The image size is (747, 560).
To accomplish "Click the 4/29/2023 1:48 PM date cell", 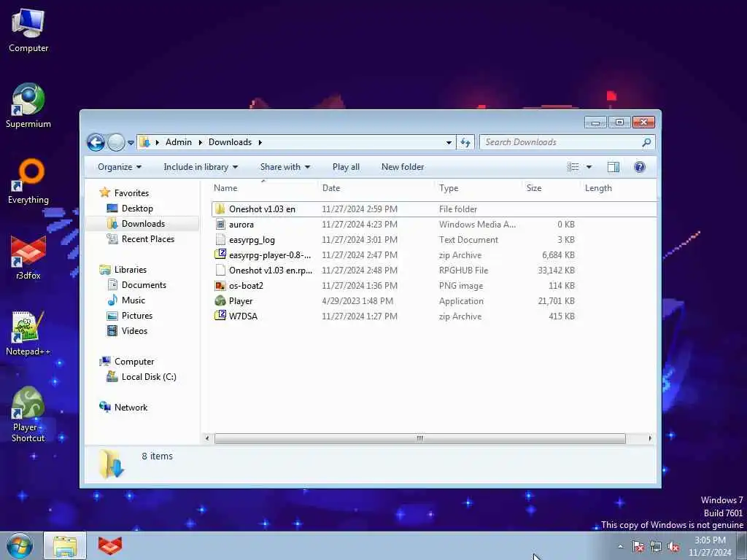I will coord(357,301).
